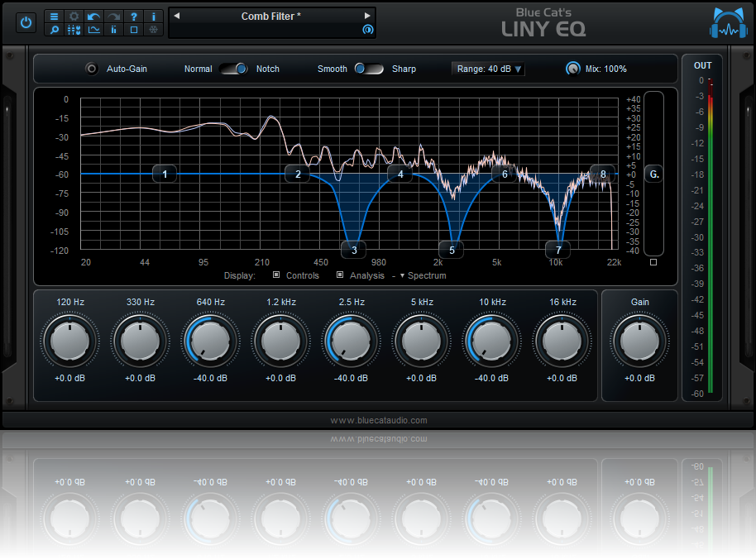Click the square window toolbar icon
This screenshot has width=756, height=559.
click(133, 30)
